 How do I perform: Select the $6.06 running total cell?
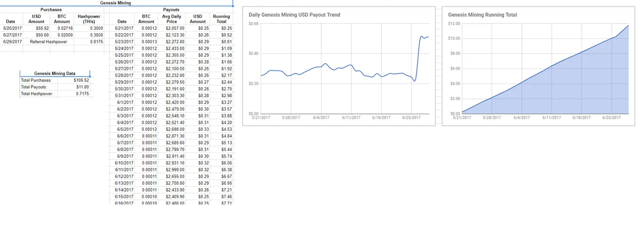point(222,163)
